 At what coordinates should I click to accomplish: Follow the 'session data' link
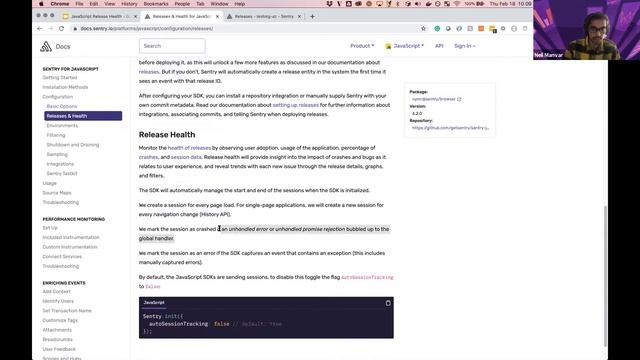pyautogui.click(x=186, y=157)
